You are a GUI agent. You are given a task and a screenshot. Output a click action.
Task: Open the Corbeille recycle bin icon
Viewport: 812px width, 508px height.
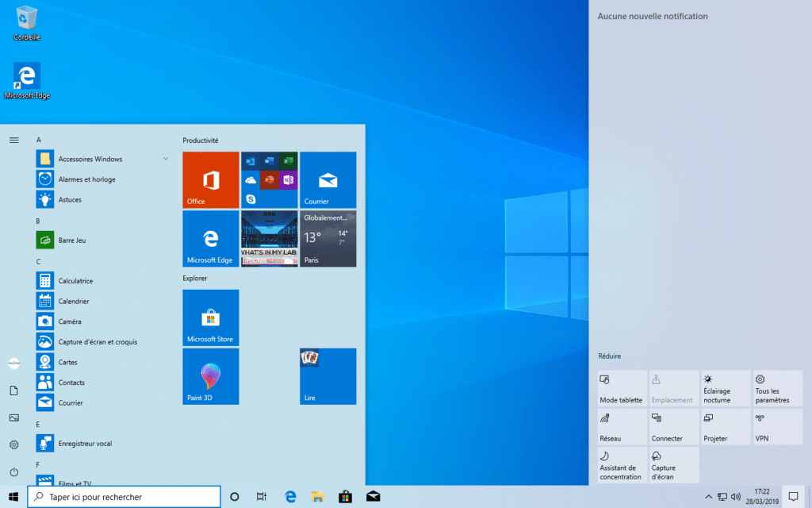(26, 23)
